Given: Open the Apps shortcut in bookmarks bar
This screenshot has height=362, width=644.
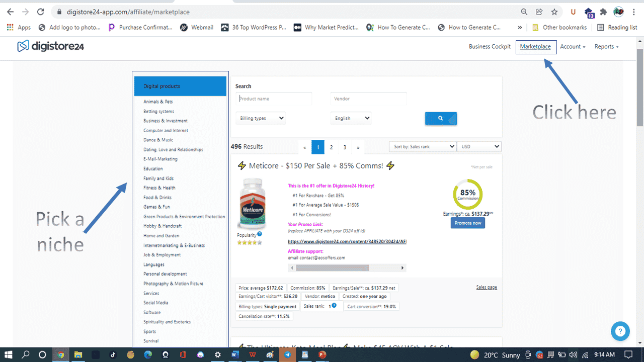Looking at the screenshot, I should tap(19, 27).
